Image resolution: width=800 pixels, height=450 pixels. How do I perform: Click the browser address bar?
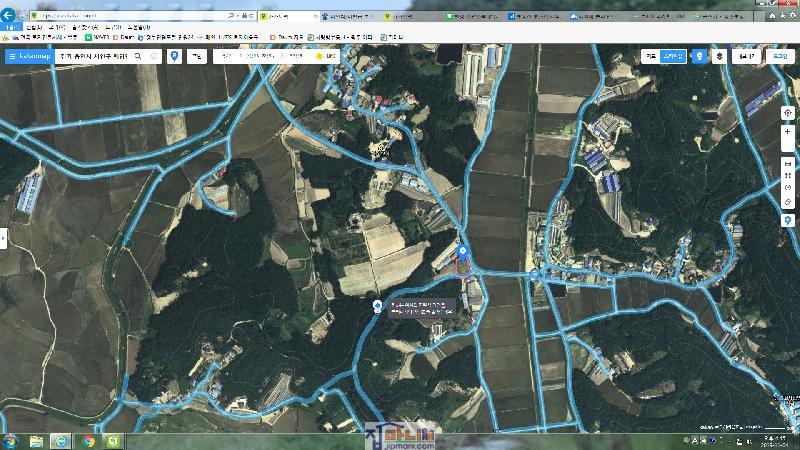[x=130, y=16]
